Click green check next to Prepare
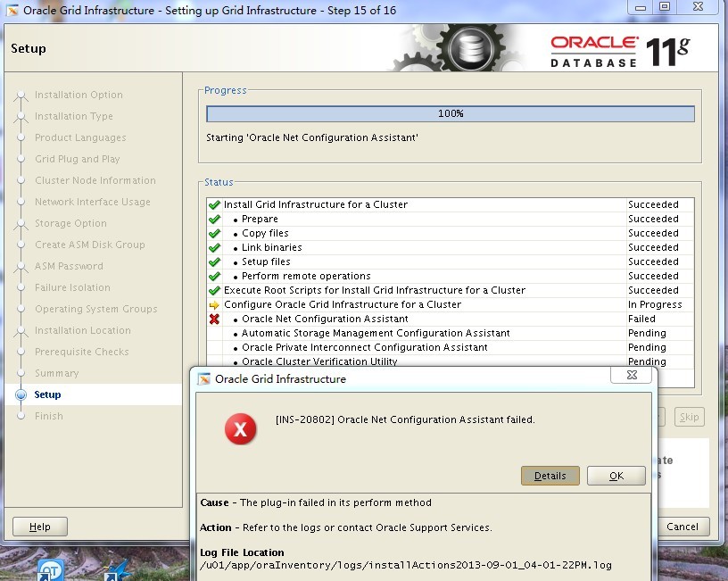The width and height of the screenshot is (728, 581). point(214,219)
